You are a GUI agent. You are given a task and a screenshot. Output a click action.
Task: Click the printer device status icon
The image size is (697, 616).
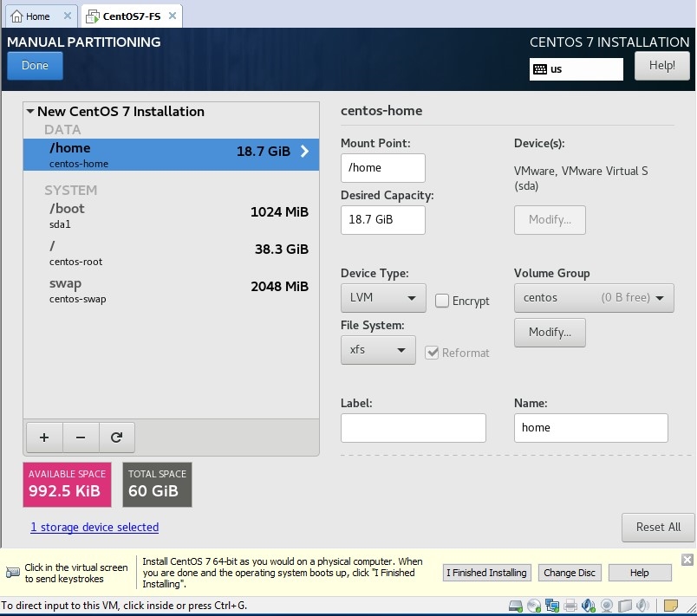570,606
